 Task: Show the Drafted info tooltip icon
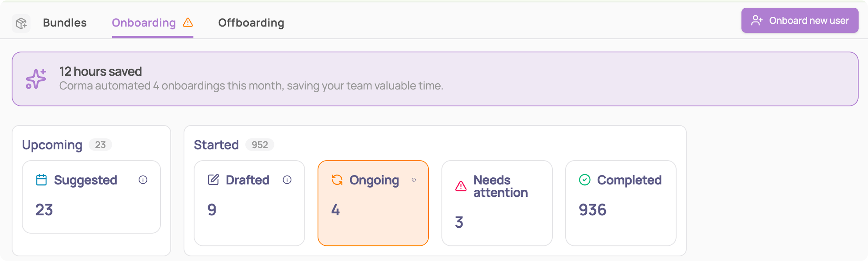[x=287, y=180]
